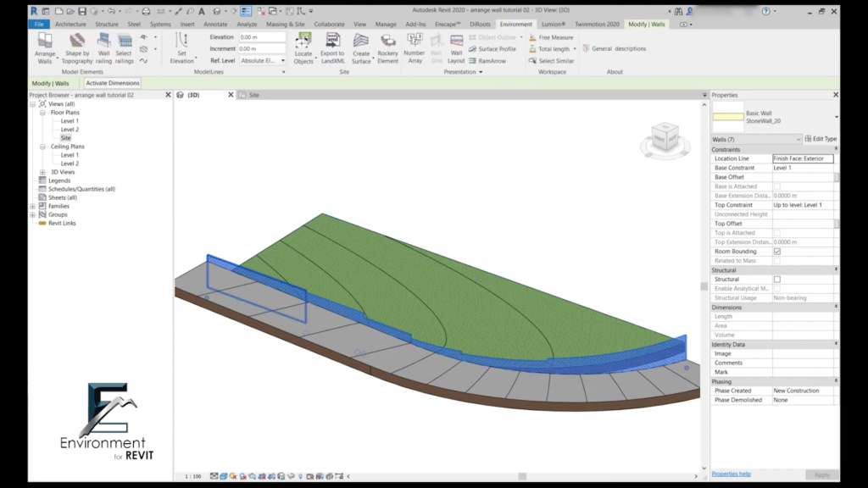
Task: Click the help question mark icon
Action: click(x=765, y=11)
